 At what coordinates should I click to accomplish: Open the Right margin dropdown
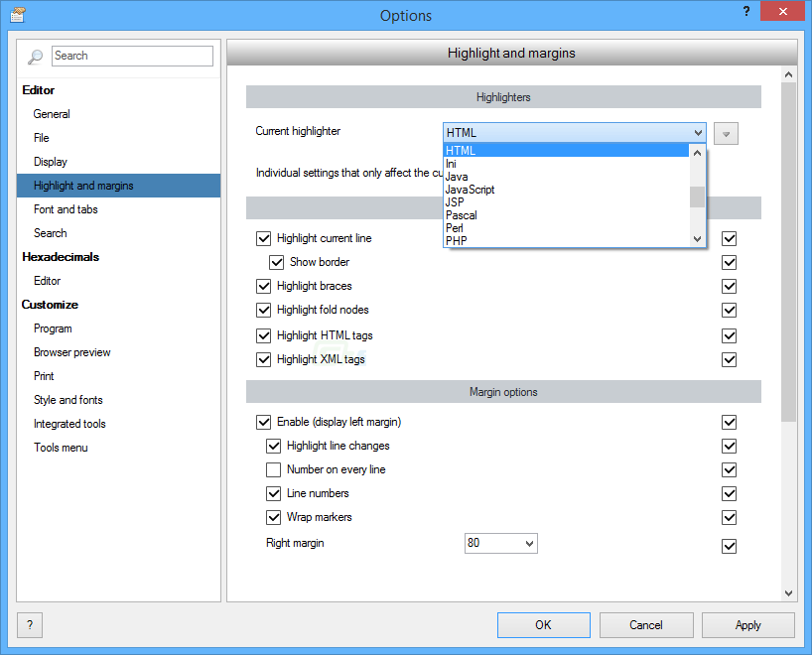tap(529, 543)
